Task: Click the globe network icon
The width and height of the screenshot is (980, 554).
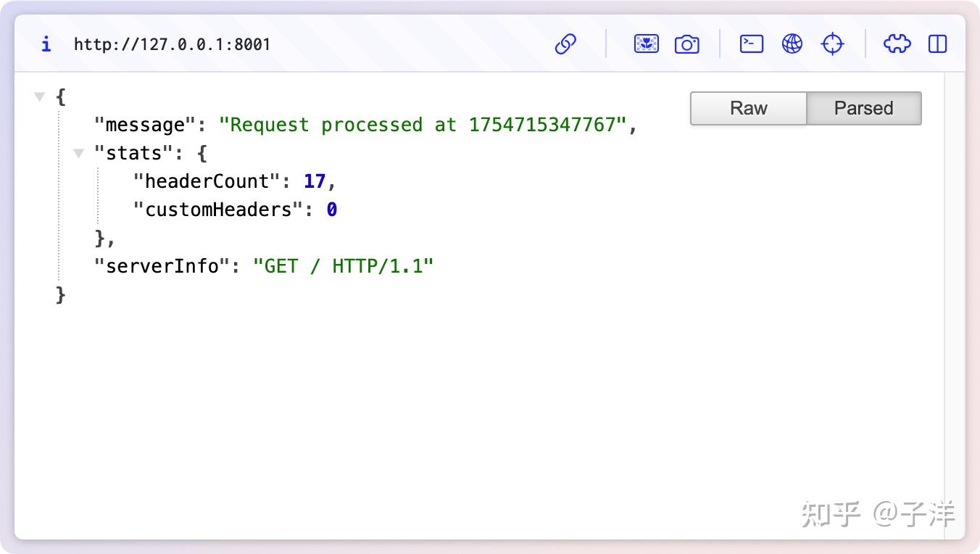Action: tap(792, 44)
